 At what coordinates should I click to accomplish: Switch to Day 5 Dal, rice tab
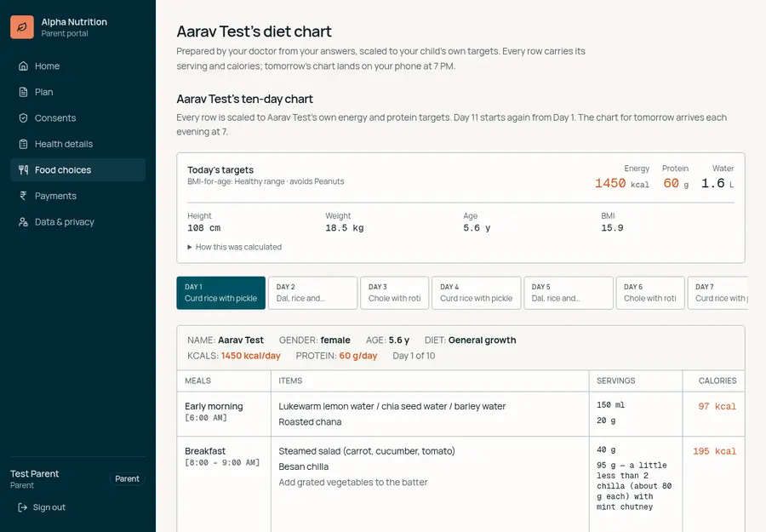pyautogui.click(x=569, y=293)
